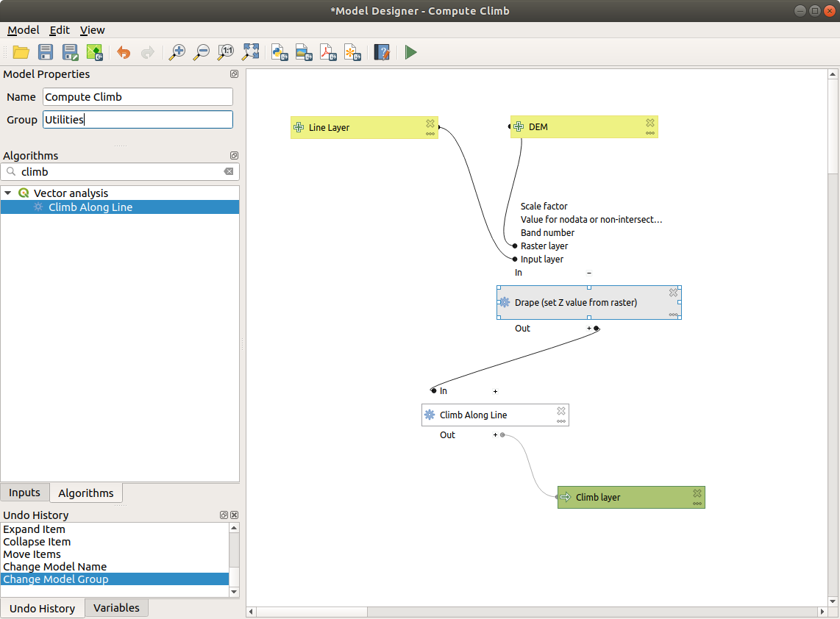Click the model Name input field
This screenshot has width=840, height=619.
tap(138, 97)
